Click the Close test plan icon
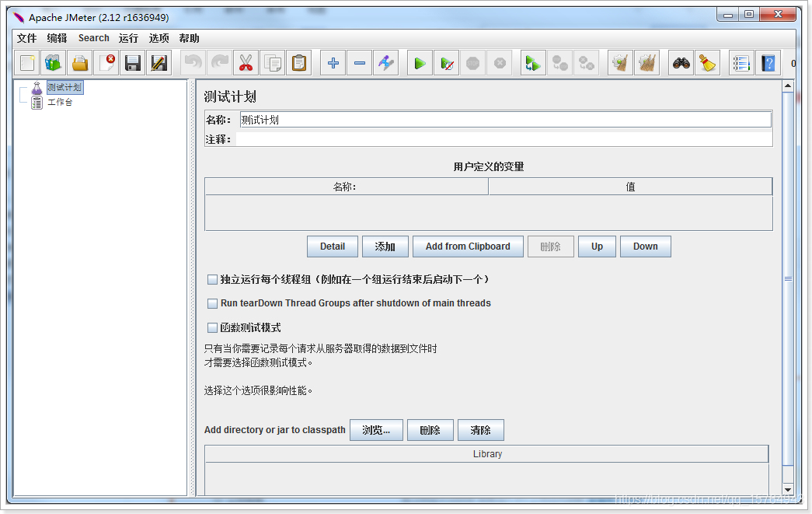Viewport: 812px width, 514px height. 106,63
